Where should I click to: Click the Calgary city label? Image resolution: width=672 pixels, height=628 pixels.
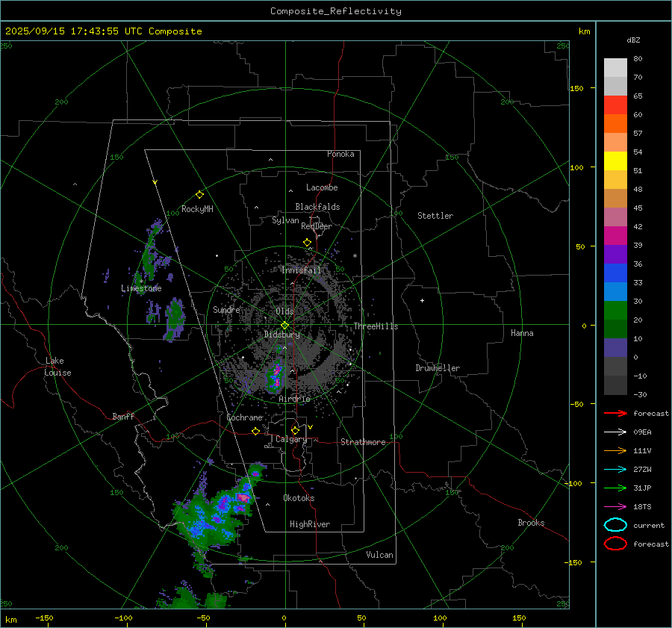pos(291,439)
